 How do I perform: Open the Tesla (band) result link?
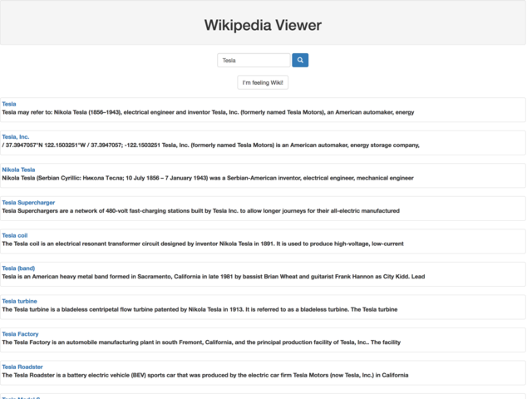(x=18, y=268)
